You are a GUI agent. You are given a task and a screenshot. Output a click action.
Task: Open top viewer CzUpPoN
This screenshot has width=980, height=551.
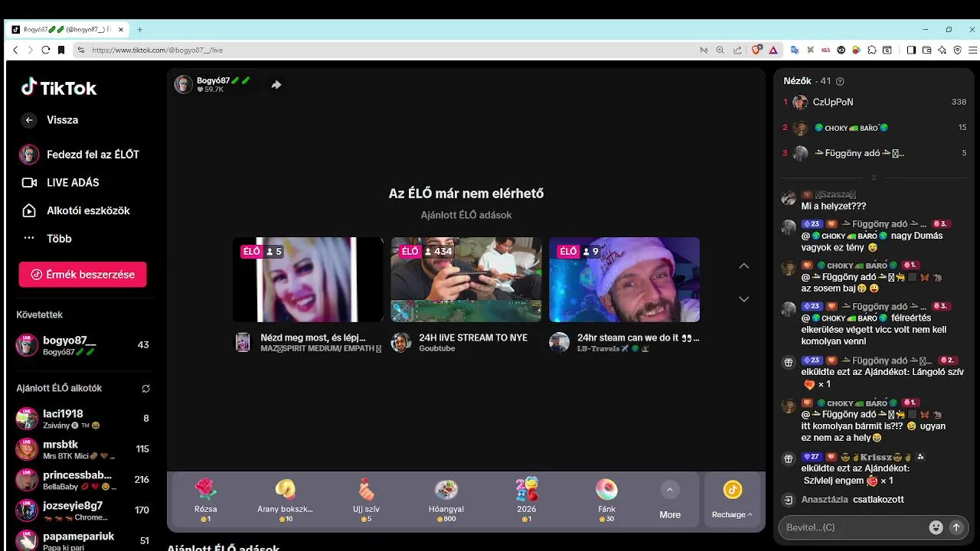(873, 102)
